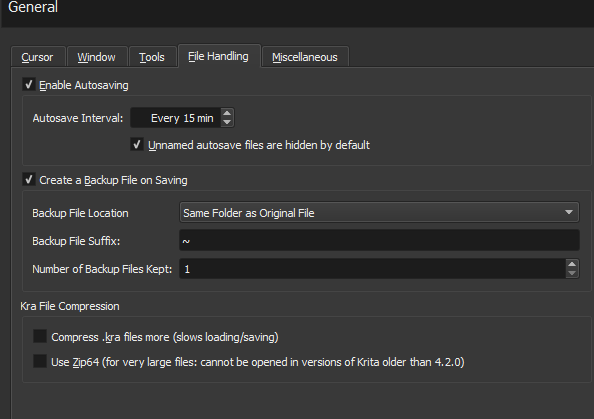
Task: Toggle Unnamed autosave files hidden checkbox
Action: (x=137, y=144)
